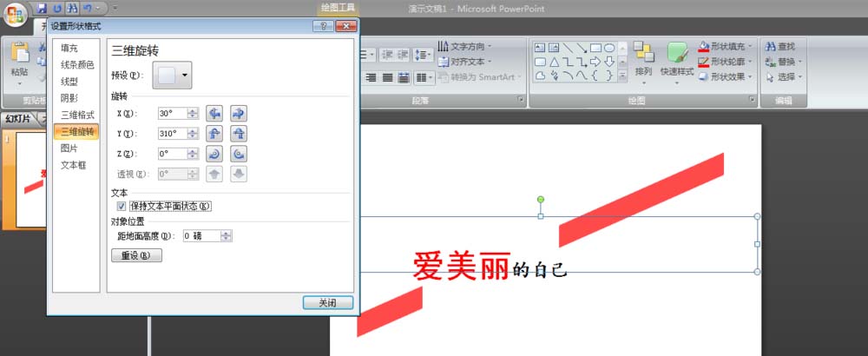The height and width of the screenshot is (356, 868).
Task: Click the rotate down icon for Y
Action: tap(239, 134)
